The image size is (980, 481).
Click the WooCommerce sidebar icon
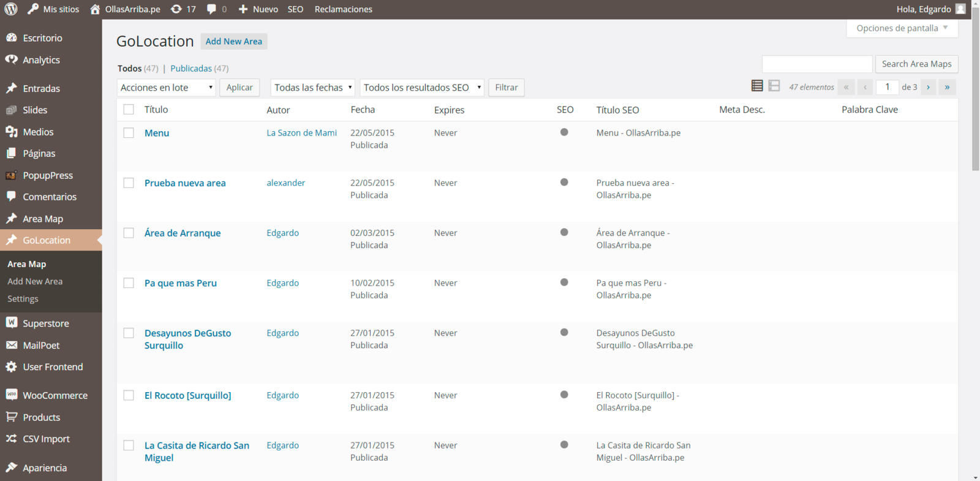pyautogui.click(x=12, y=395)
